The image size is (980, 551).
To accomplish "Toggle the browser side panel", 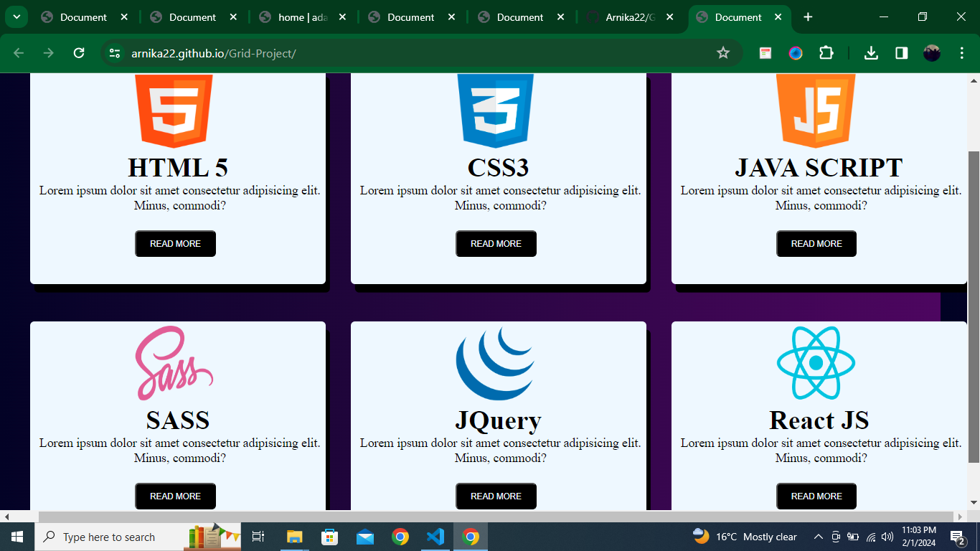I will 901,53.
